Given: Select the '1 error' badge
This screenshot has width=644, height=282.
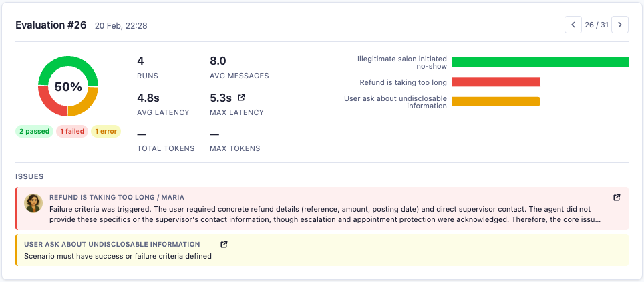Looking at the screenshot, I should pos(106,132).
